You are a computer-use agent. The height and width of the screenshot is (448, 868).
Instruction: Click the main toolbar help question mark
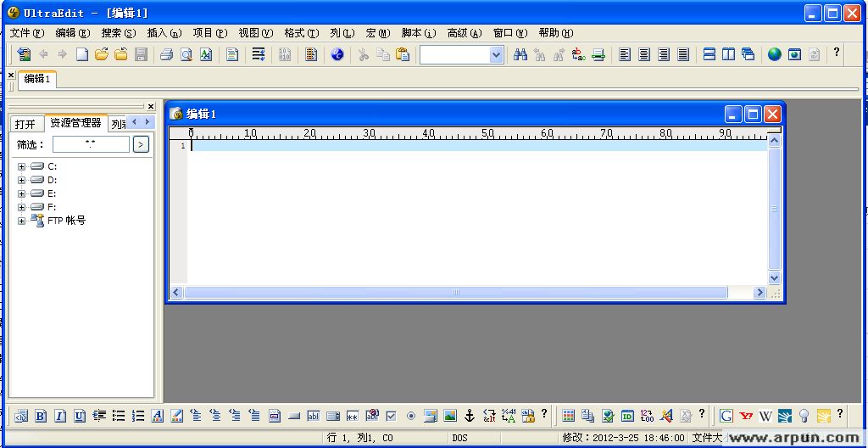836,53
